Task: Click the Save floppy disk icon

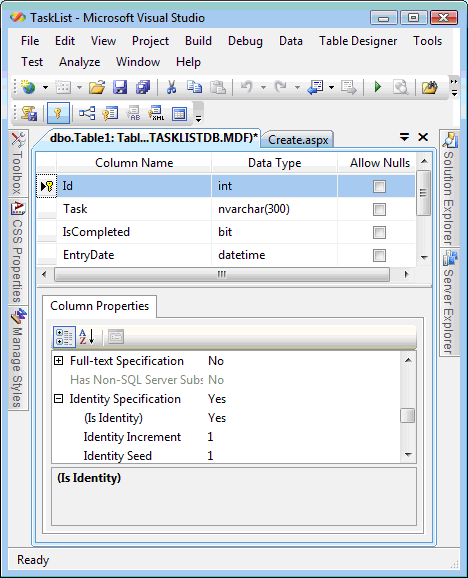Action: click(120, 87)
